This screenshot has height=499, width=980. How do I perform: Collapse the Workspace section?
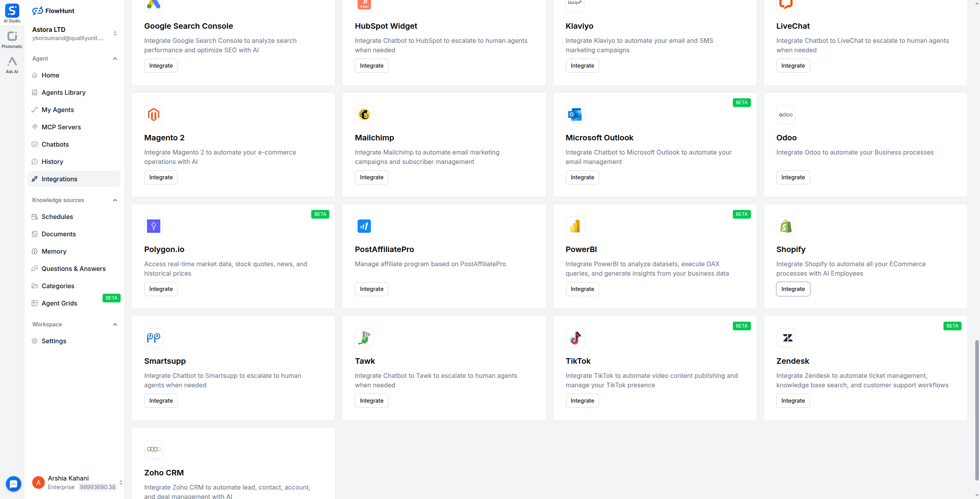point(115,324)
